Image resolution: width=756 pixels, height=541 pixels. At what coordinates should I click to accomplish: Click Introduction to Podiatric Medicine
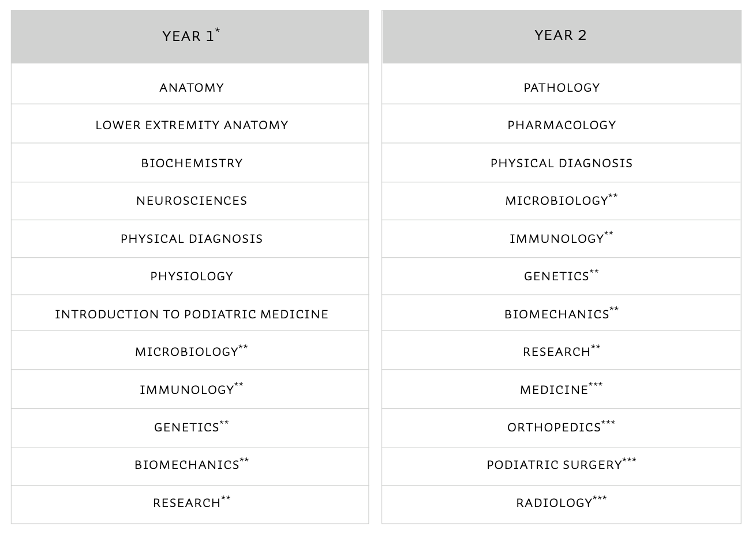click(x=192, y=314)
